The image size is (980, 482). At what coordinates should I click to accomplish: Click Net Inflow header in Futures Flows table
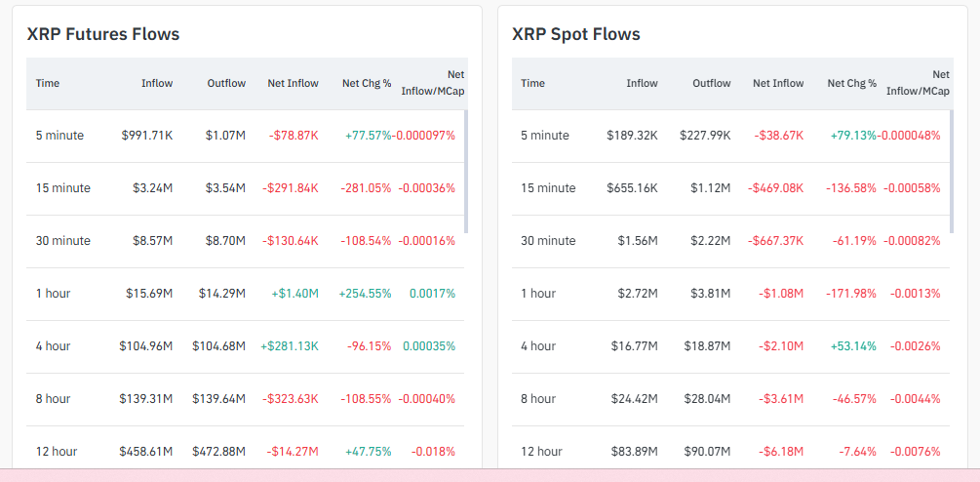point(293,83)
